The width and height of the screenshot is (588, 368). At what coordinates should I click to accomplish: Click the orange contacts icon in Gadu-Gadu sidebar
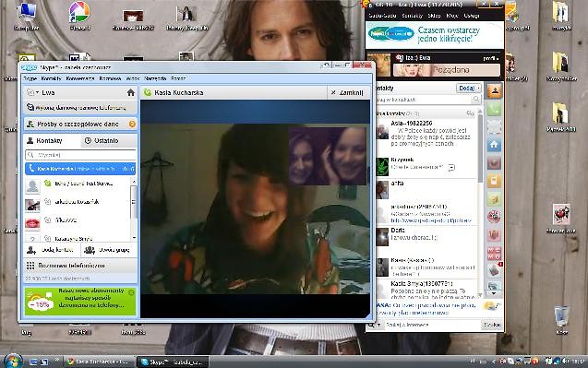coord(494,91)
